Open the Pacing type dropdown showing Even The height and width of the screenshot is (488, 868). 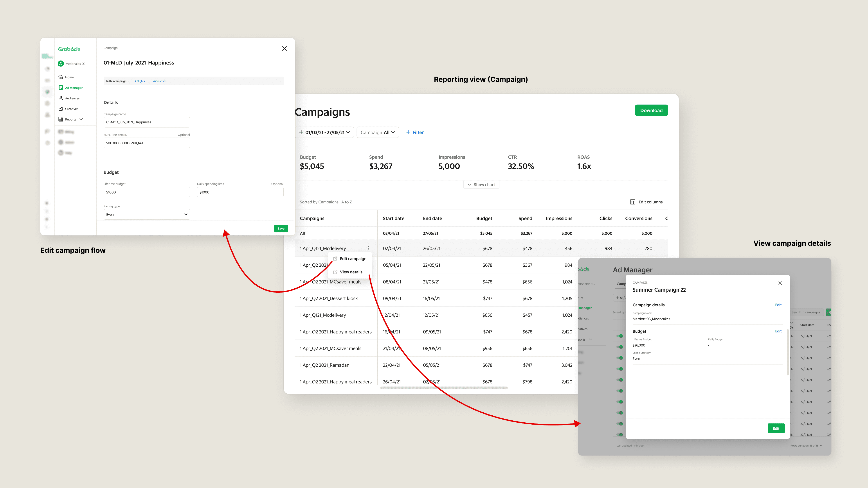147,215
